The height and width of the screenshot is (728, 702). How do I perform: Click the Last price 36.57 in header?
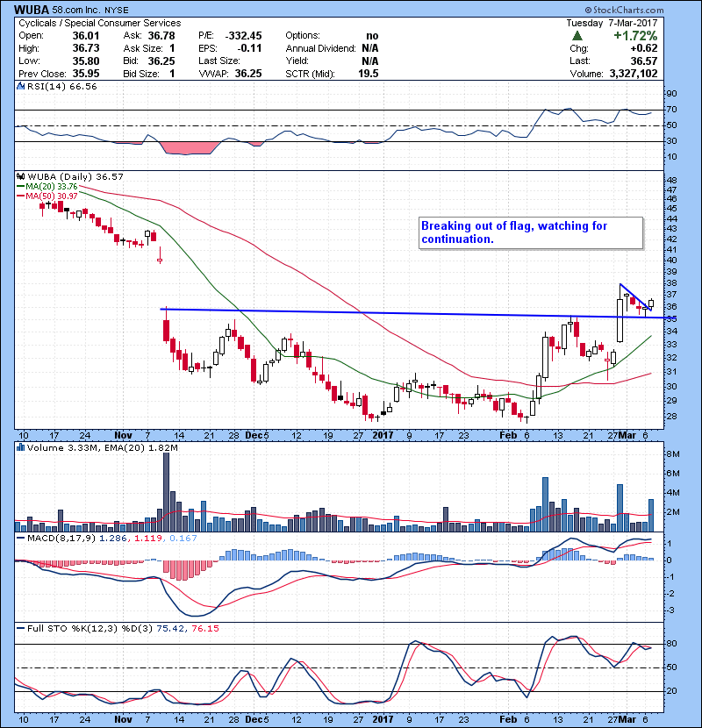644,61
